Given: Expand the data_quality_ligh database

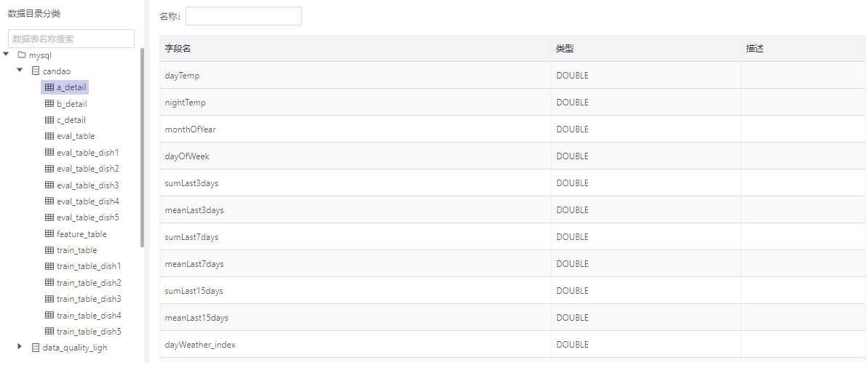Looking at the screenshot, I should 20,346.
